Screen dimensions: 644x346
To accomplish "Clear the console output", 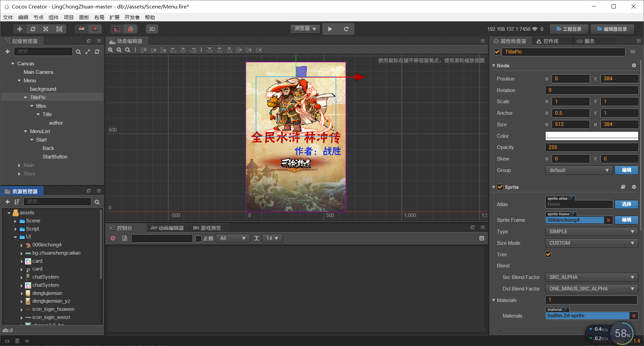I will coord(113,238).
